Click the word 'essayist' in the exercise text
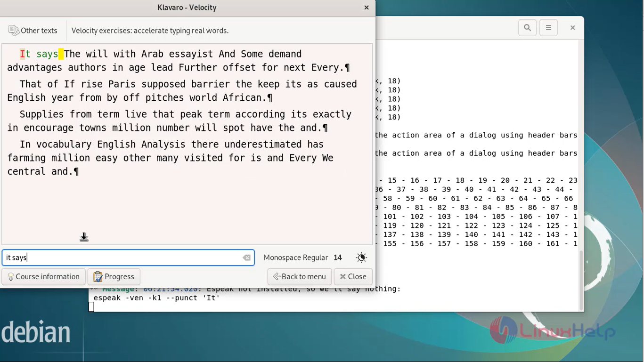The height and width of the screenshot is (362, 644). pos(191,54)
